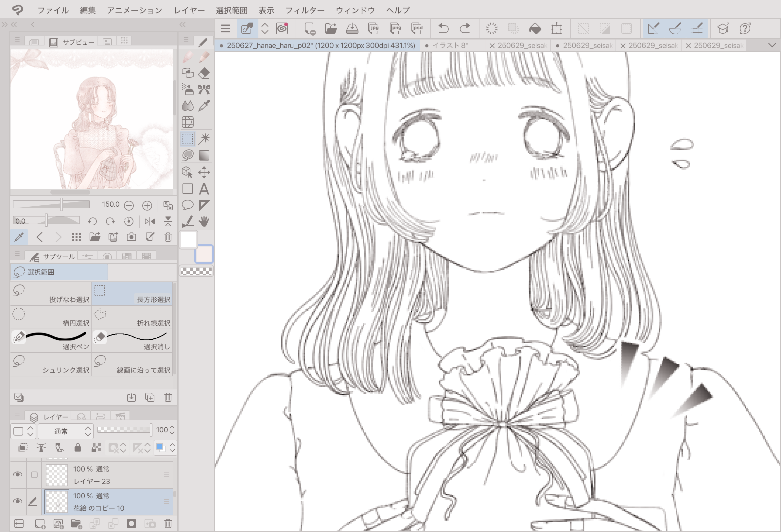The width and height of the screenshot is (781, 532).
Task: Hide the 花絵 のコピー 10 layer
Action: (x=17, y=501)
